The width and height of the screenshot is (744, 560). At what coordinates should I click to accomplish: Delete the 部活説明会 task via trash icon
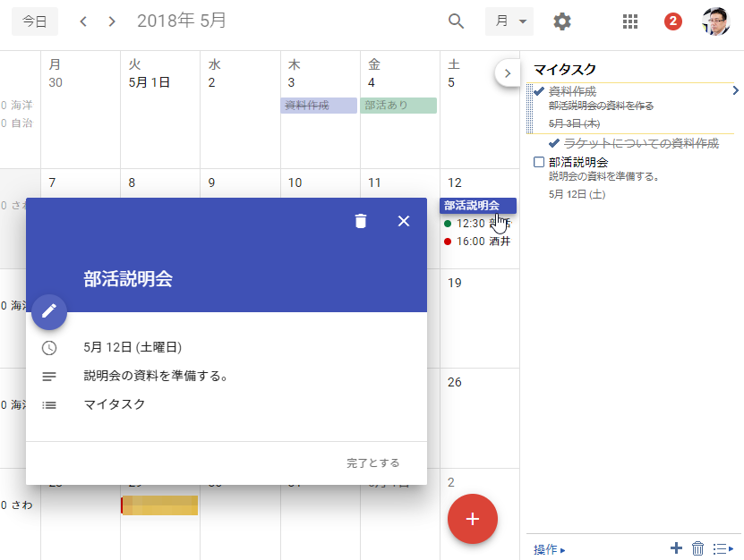coord(361,220)
